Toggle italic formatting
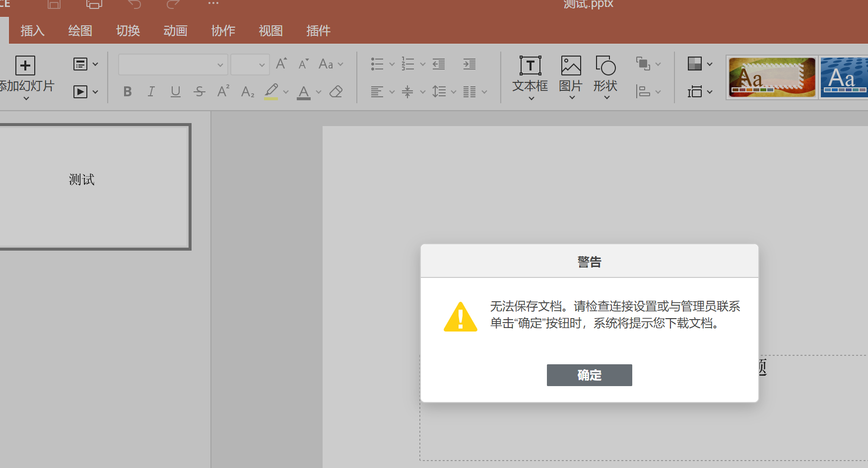This screenshot has height=468, width=868. (151, 92)
